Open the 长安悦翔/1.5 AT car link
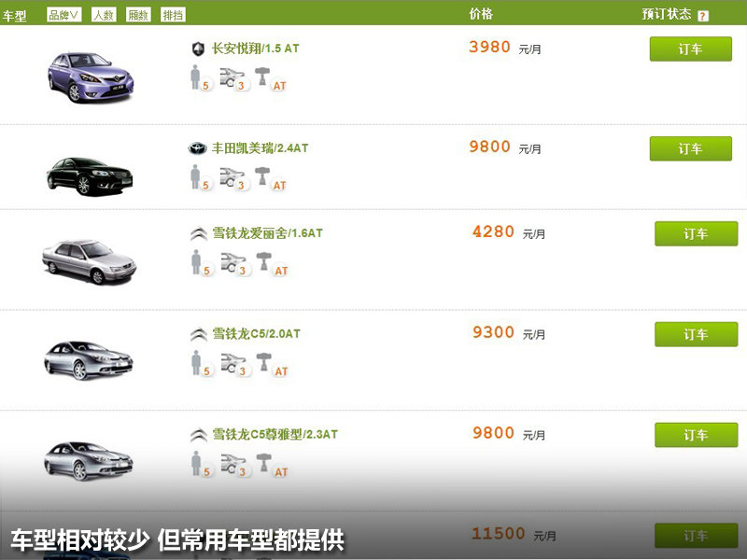The width and height of the screenshot is (747, 560). pyautogui.click(x=255, y=49)
